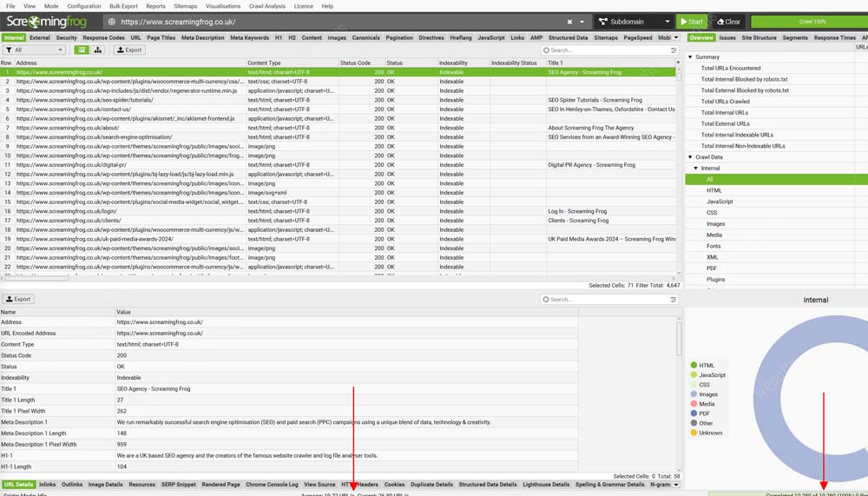Open the Configuration menu

[84, 6]
